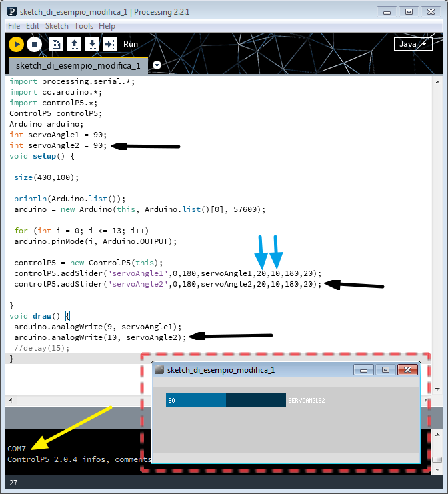The height and width of the screenshot is (494, 448).
Task: Run the sketch with the play button
Action: (17, 44)
